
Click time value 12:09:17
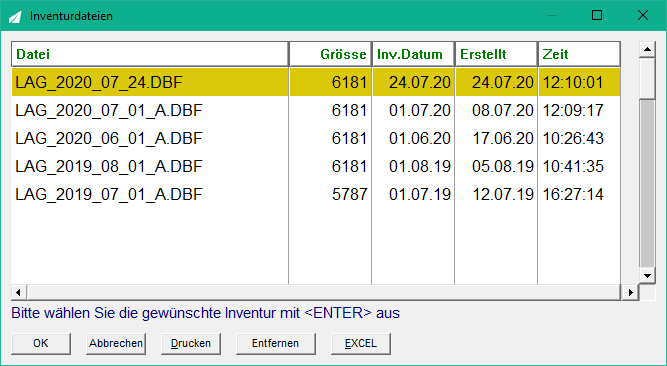573,110
